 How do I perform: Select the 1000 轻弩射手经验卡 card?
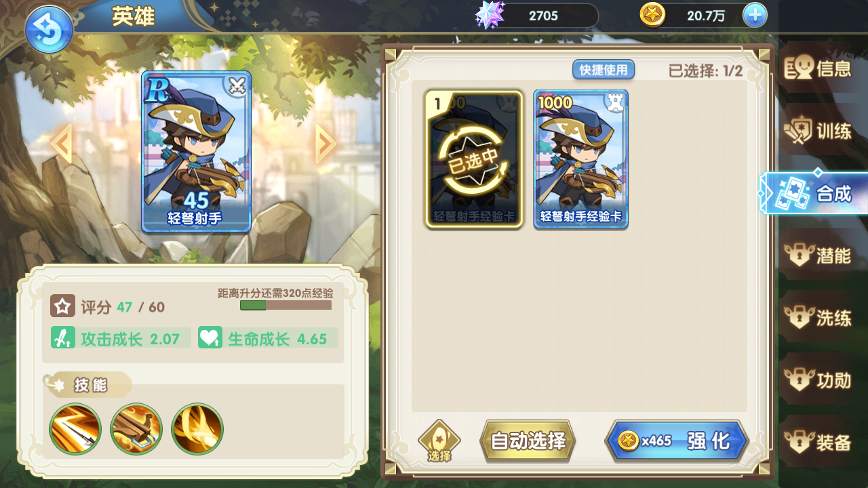pyautogui.click(x=581, y=159)
